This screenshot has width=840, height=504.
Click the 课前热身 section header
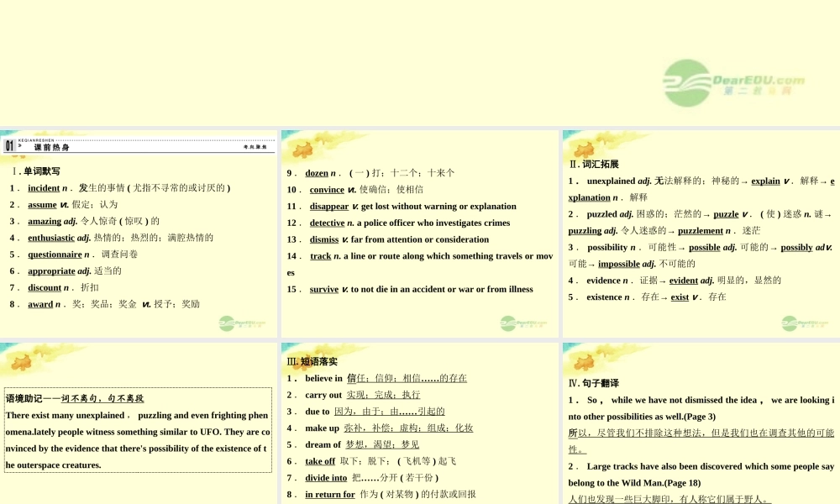coord(51,147)
